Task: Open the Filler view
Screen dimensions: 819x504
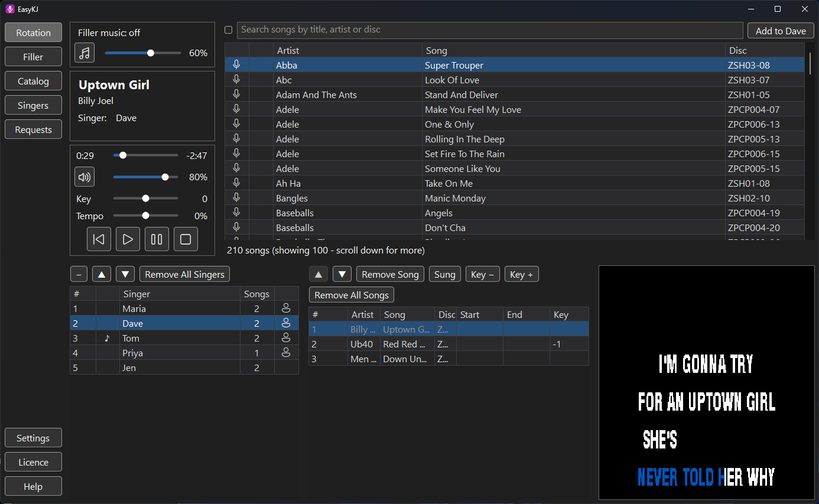Action: pos(33,57)
